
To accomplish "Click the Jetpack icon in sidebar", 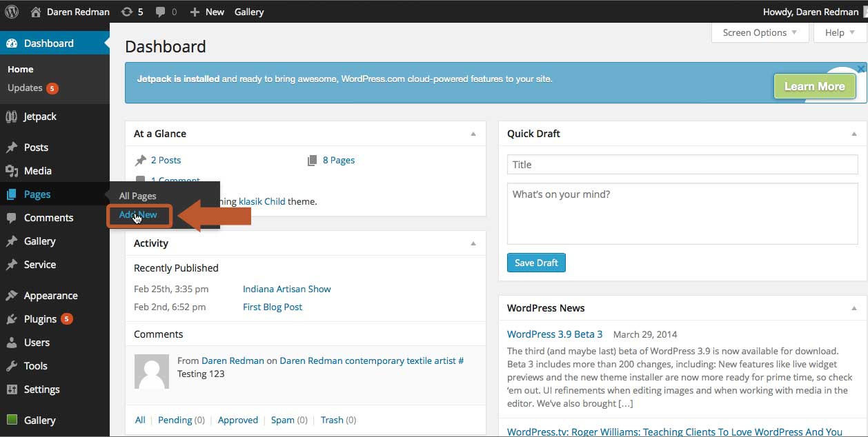I will pyautogui.click(x=12, y=116).
